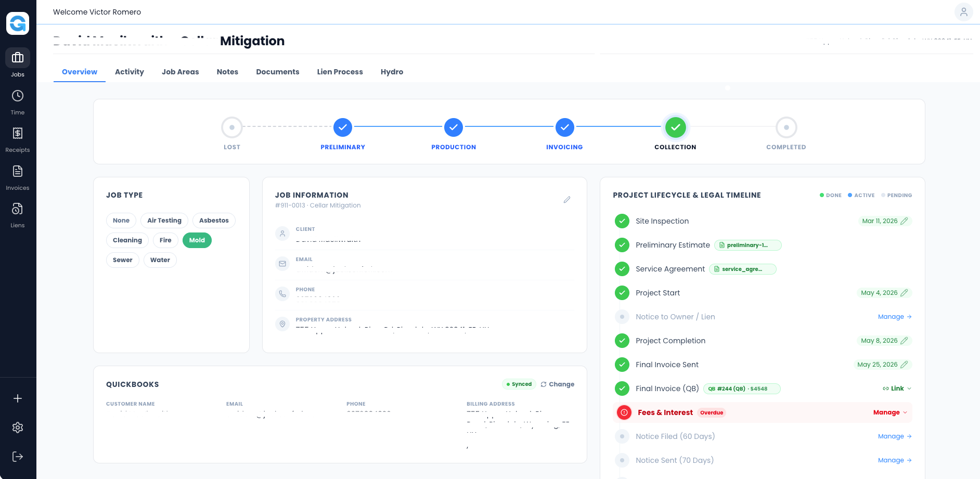Edit the Project Start date pencil
Image resolution: width=980 pixels, height=479 pixels.
pos(904,293)
